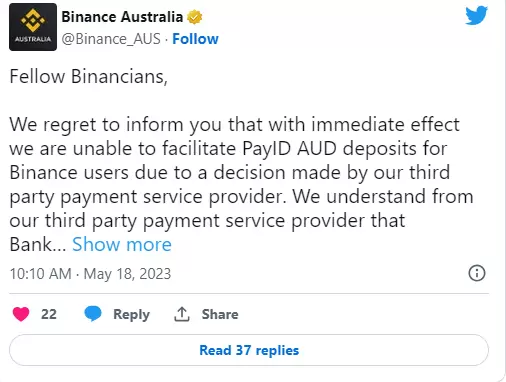The width and height of the screenshot is (506, 382).
Task: Expand tweet with Show more
Action: [x=122, y=244]
